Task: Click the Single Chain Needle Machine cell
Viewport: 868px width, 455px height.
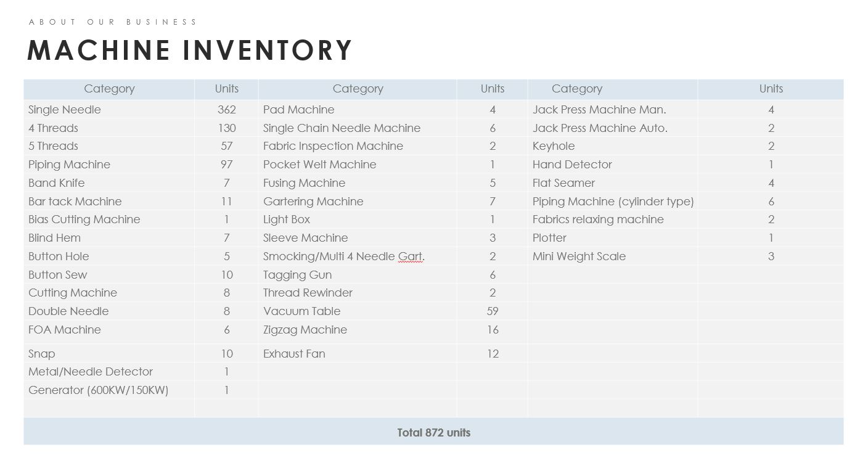Action: coord(342,128)
